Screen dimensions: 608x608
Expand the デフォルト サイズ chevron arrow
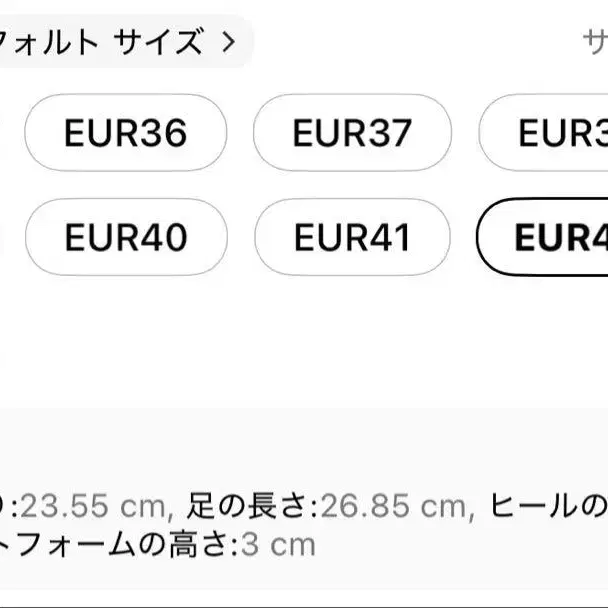(228, 42)
